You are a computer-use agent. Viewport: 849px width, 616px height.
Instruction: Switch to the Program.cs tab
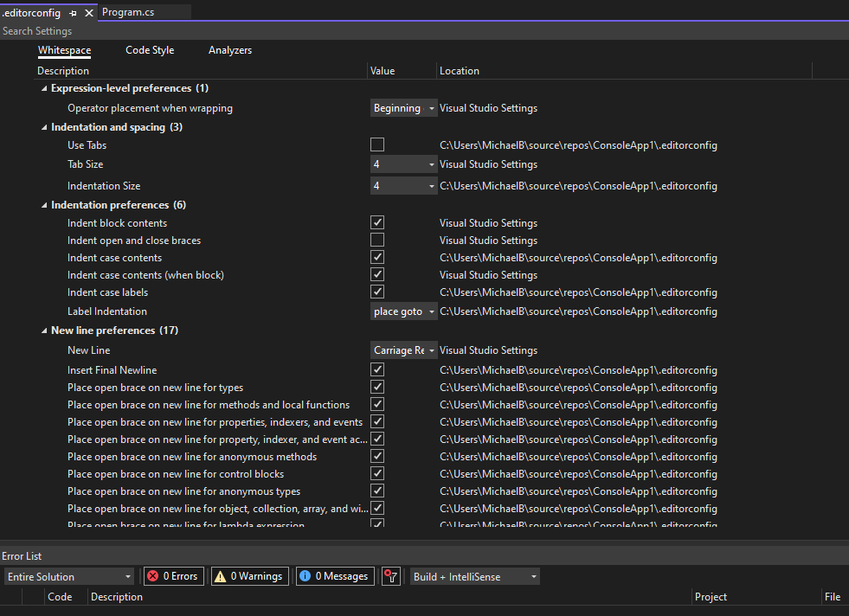(128, 12)
